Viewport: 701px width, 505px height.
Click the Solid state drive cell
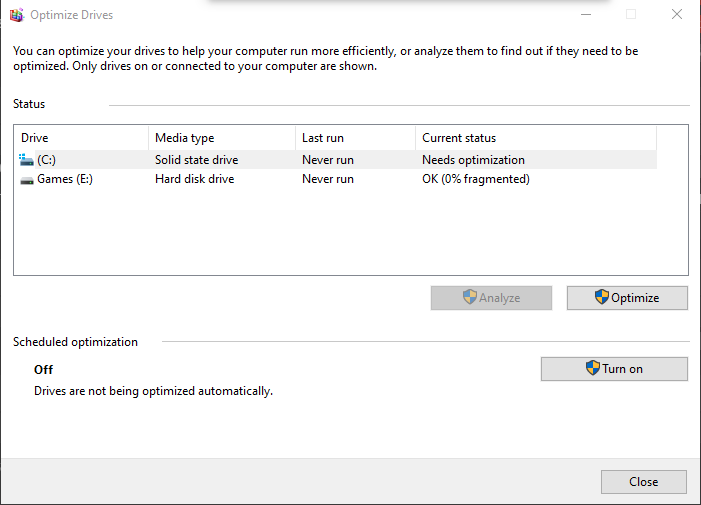197,160
